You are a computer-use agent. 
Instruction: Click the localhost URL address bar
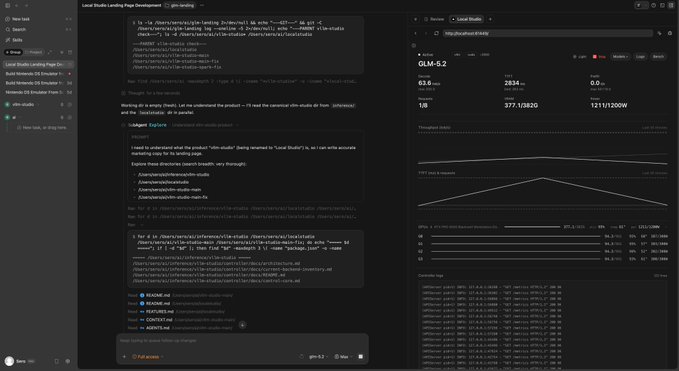pyautogui.click(x=547, y=33)
